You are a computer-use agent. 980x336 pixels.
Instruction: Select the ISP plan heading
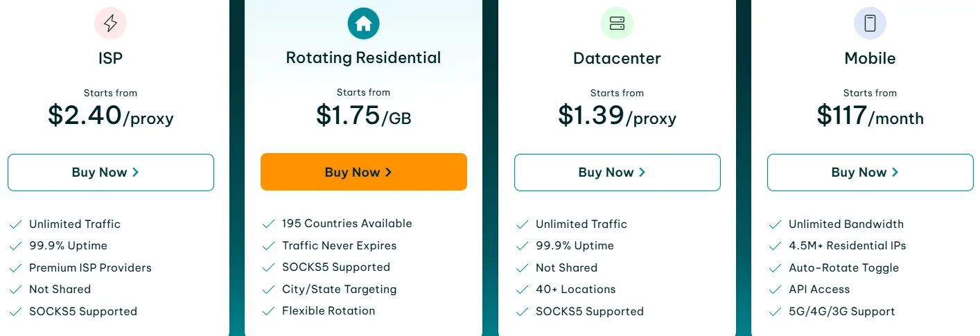pos(110,59)
